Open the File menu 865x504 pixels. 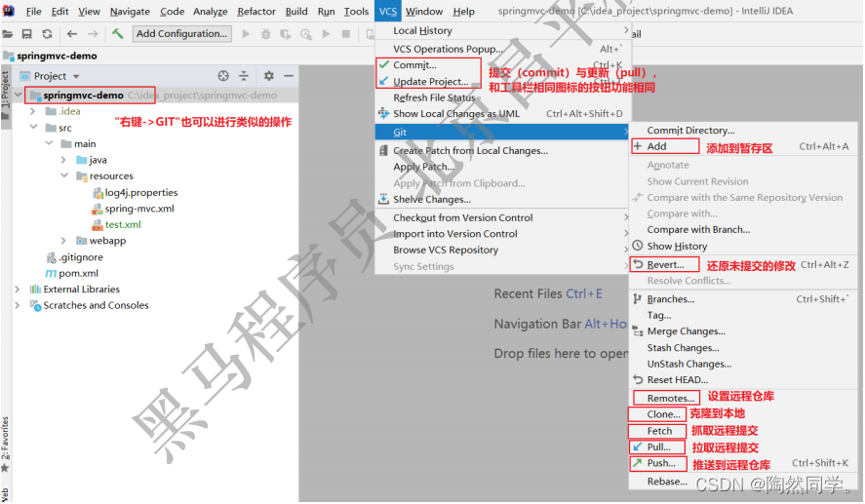pyautogui.click(x=33, y=11)
